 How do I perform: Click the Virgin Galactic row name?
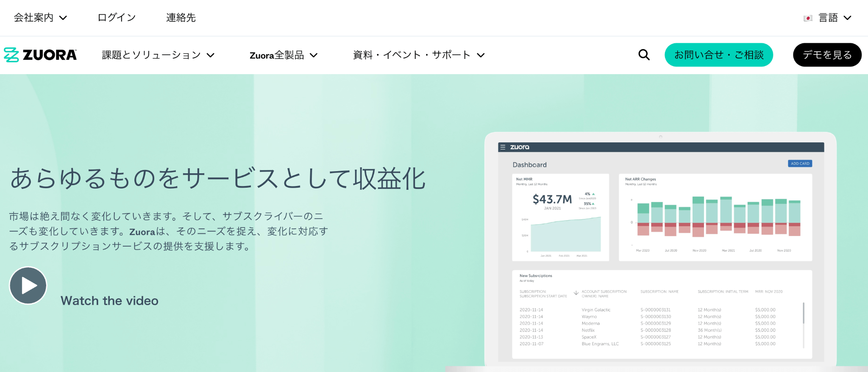point(596,310)
